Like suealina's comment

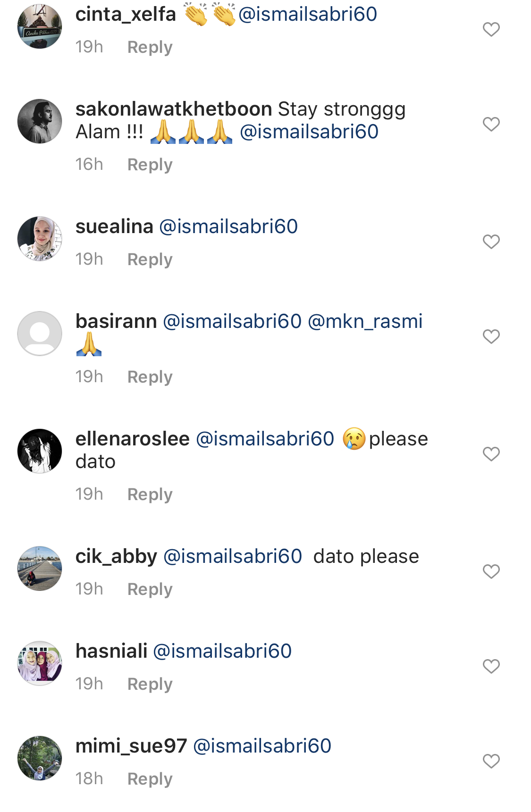coord(491,242)
